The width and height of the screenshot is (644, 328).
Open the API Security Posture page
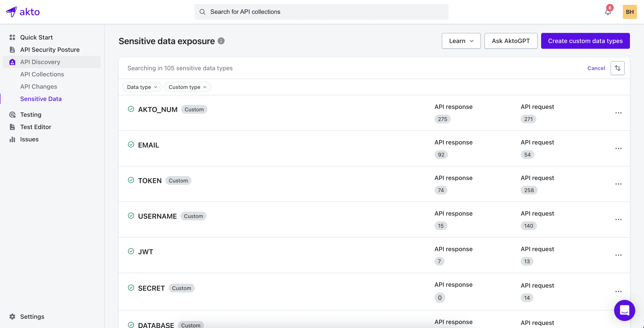pos(50,49)
